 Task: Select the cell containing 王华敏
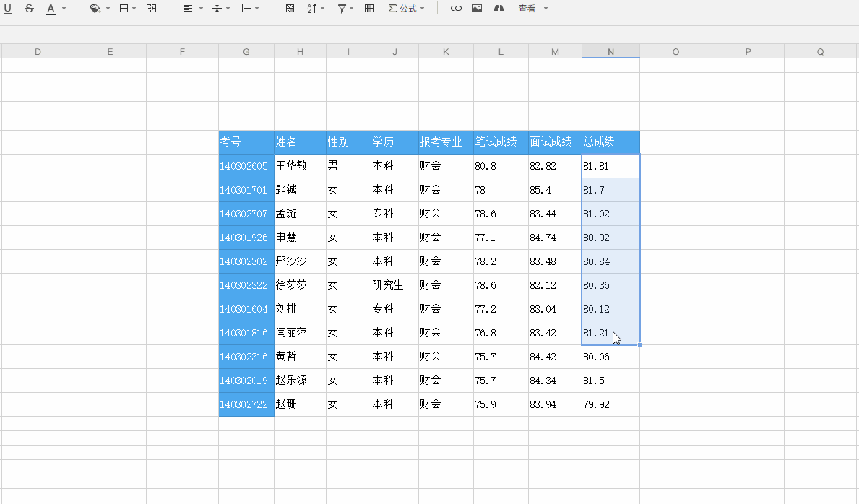tap(300, 165)
